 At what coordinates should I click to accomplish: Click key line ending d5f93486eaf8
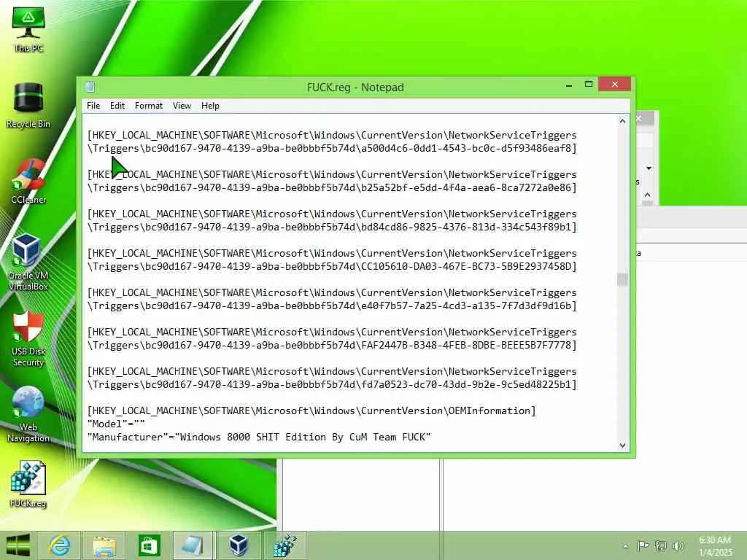(x=332, y=141)
